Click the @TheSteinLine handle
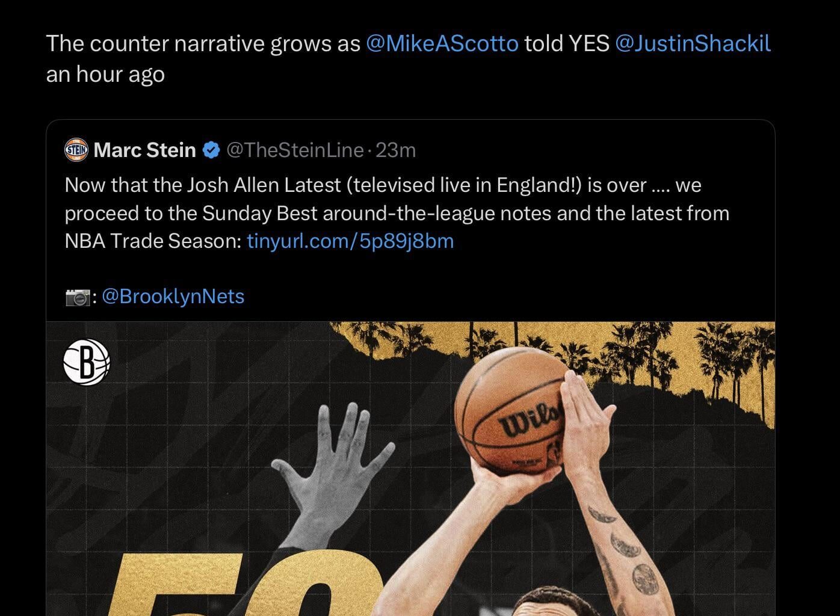Image resolution: width=840 pixels, height=616 pixels. (x=294, y=150)
